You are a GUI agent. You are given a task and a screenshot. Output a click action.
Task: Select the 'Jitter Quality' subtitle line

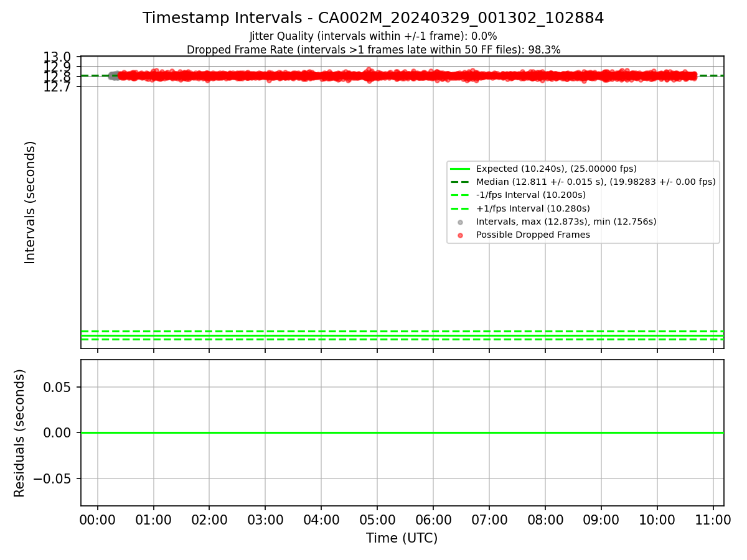point(373,36)
